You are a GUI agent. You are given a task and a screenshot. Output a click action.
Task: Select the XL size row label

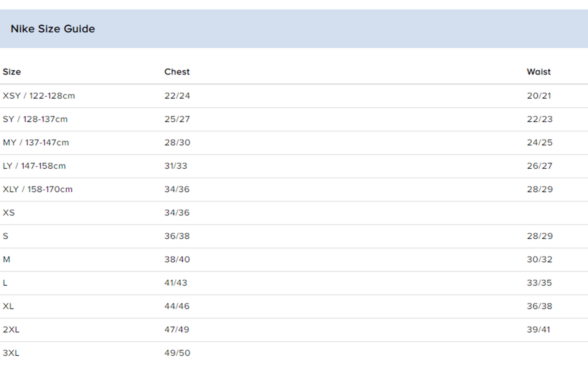[x=8, y=306]
